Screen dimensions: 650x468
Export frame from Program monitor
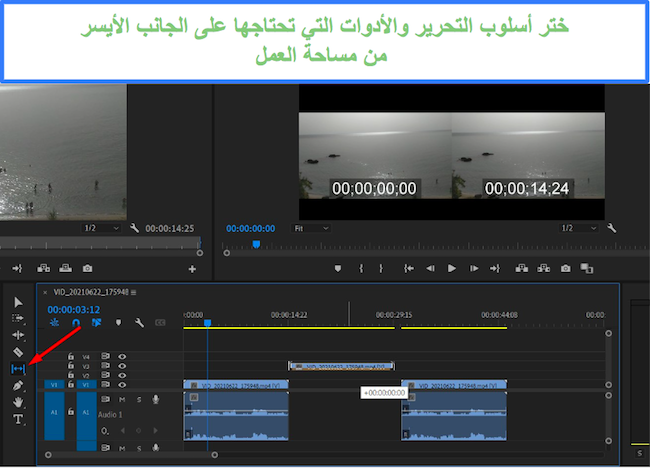[565, 269]
